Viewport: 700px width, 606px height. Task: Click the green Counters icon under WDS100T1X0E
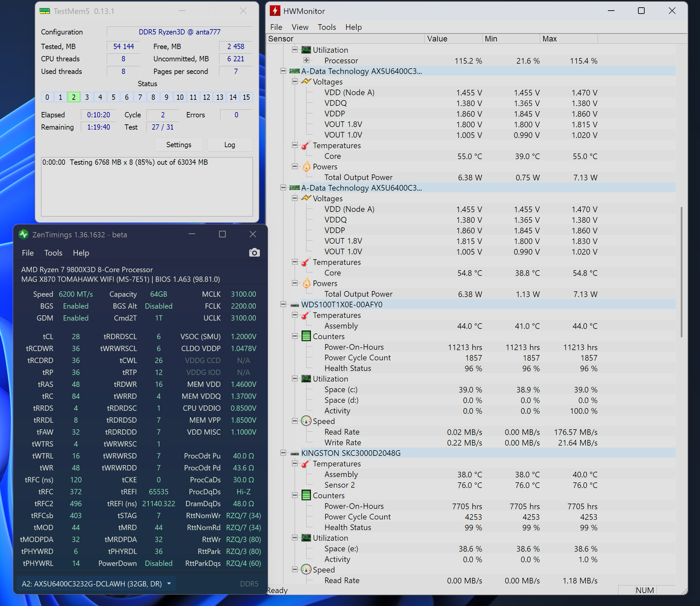(306, 336)
